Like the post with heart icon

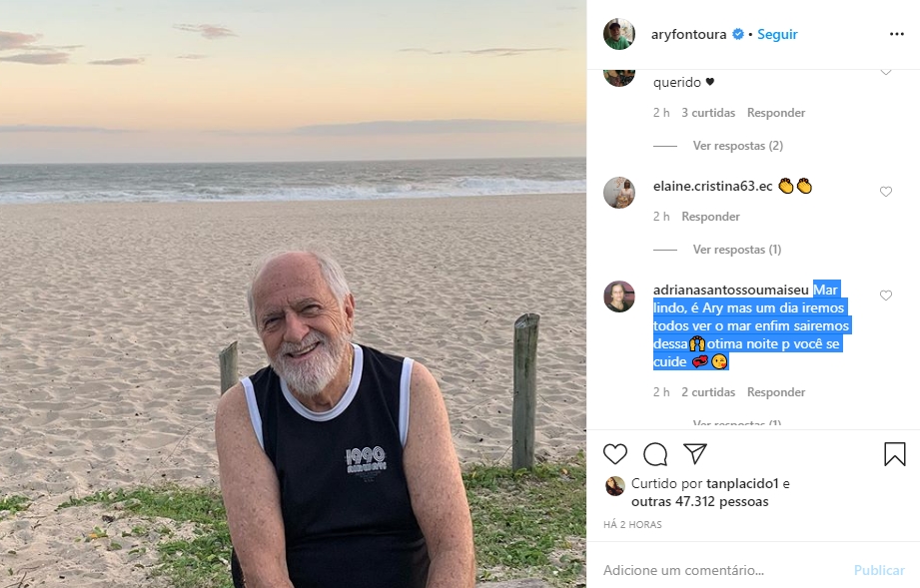(615, 454)
